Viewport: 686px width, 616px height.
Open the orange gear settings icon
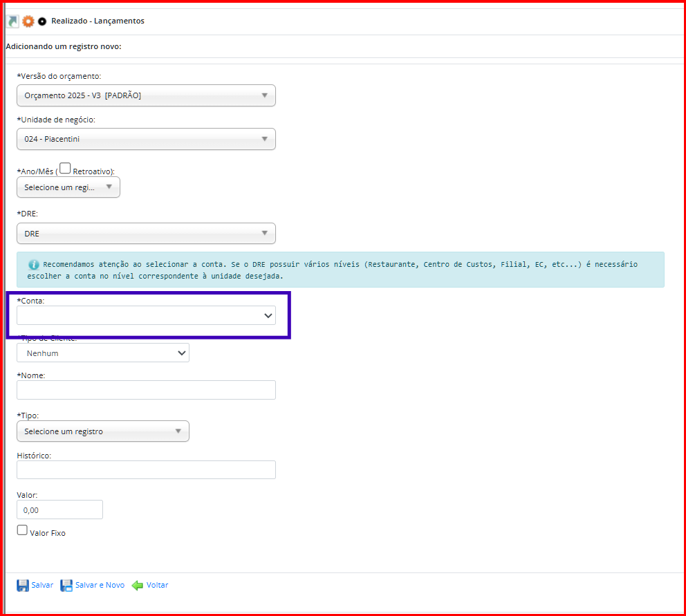pyautogui.click(x=28, y=21)
